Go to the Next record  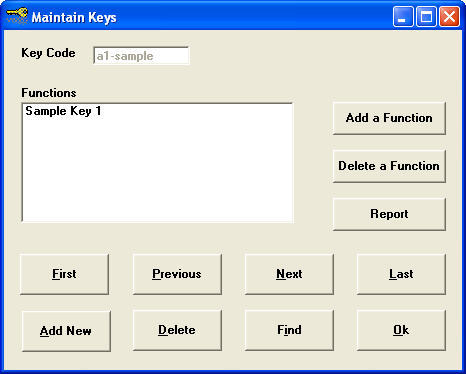(x=289, y=274)
